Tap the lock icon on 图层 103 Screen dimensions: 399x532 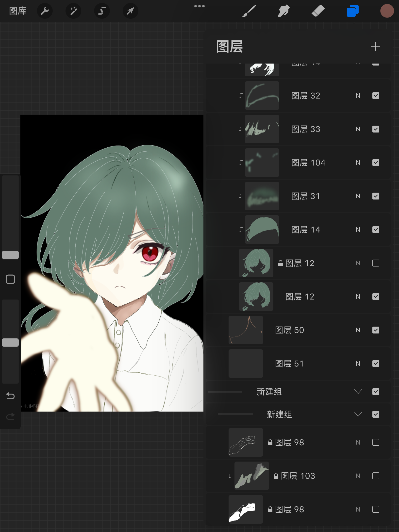click(276, 476)
